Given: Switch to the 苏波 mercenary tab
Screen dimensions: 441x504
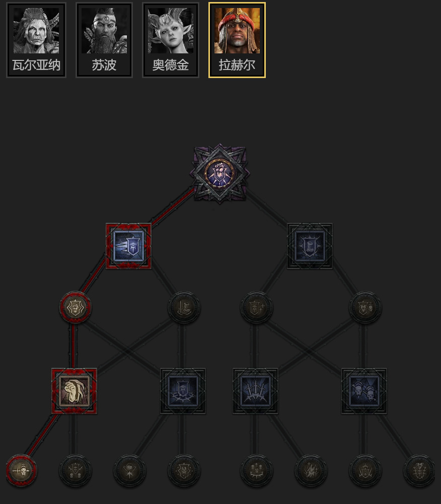Looking at the screenshot, I should tap(104, 40).
